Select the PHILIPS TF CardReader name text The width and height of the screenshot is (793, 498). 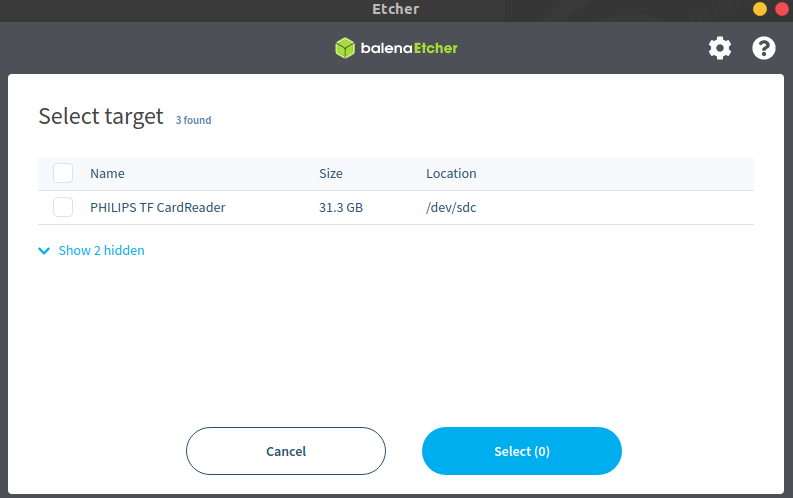pyautogui.click(x=158, y=207)
